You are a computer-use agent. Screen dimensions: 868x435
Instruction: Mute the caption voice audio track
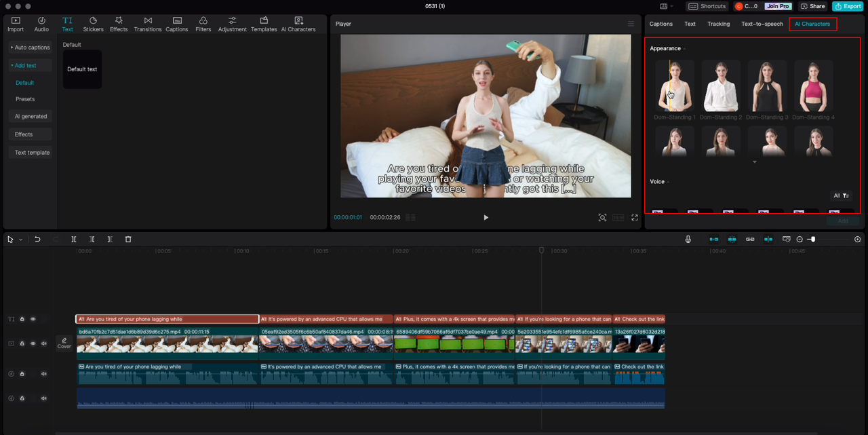coord(44,374)
